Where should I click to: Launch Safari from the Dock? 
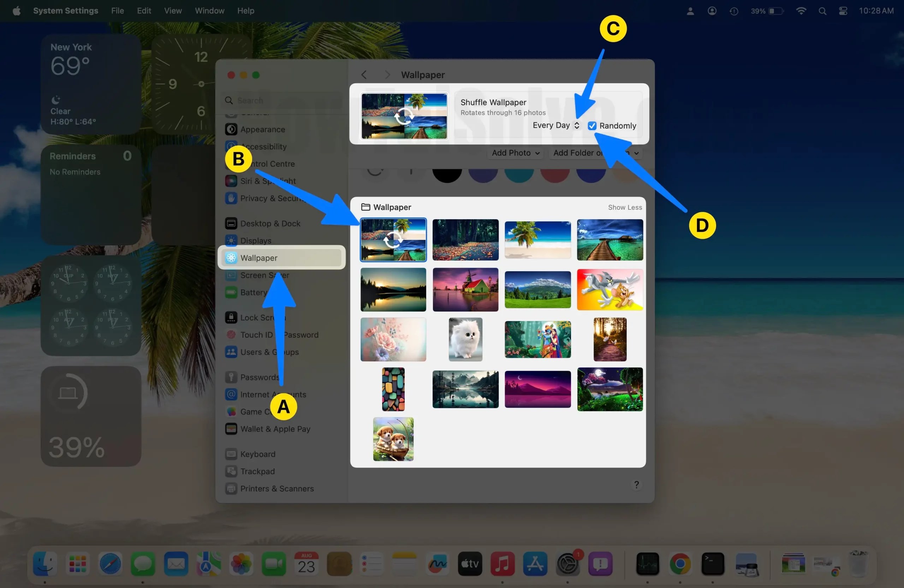[111, 564]
